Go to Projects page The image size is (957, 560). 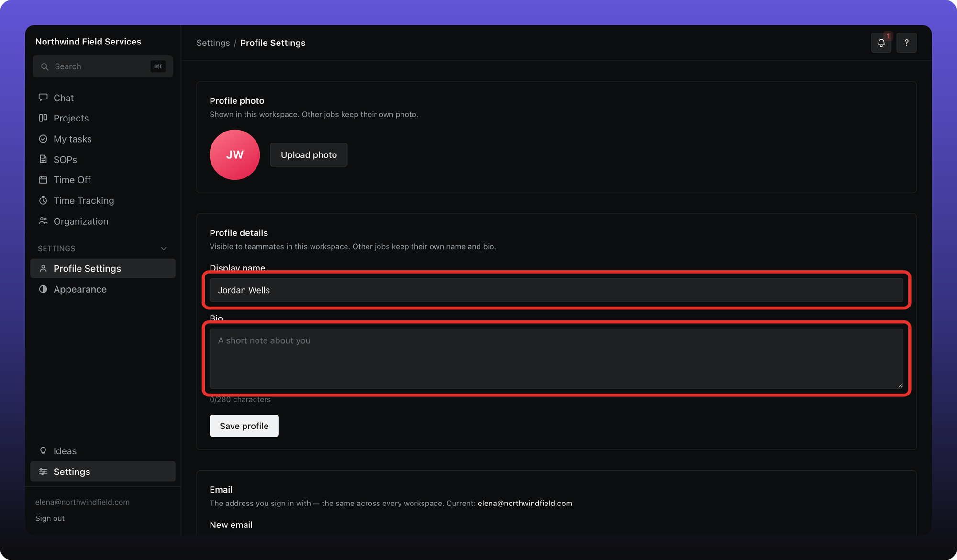pos(103,118)
